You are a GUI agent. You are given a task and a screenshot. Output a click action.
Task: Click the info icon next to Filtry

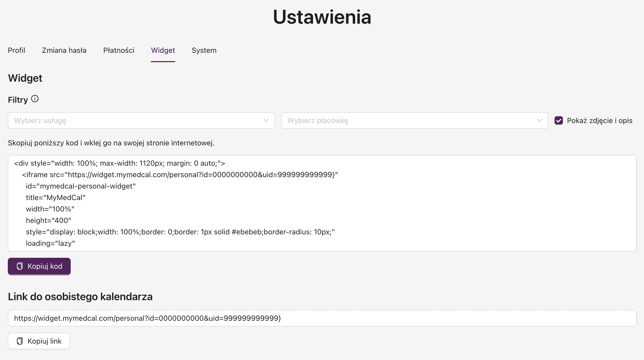coord(35,99)
